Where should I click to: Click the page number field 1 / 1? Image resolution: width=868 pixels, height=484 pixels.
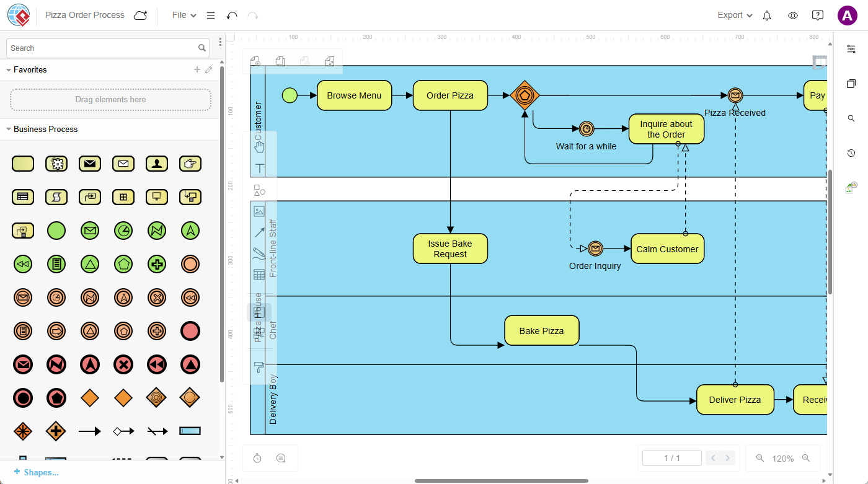coord(672,458)
